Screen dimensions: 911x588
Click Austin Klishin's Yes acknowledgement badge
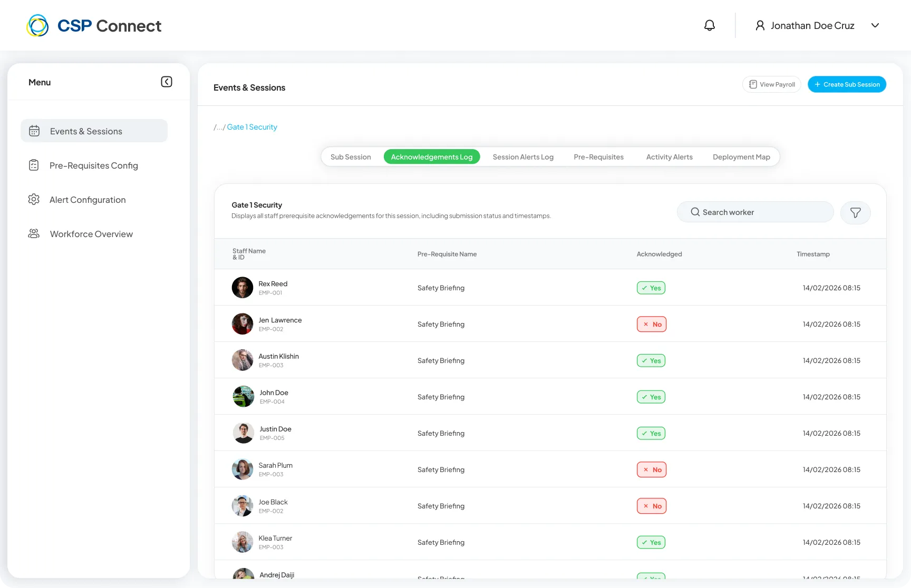(x=651, y=360)
